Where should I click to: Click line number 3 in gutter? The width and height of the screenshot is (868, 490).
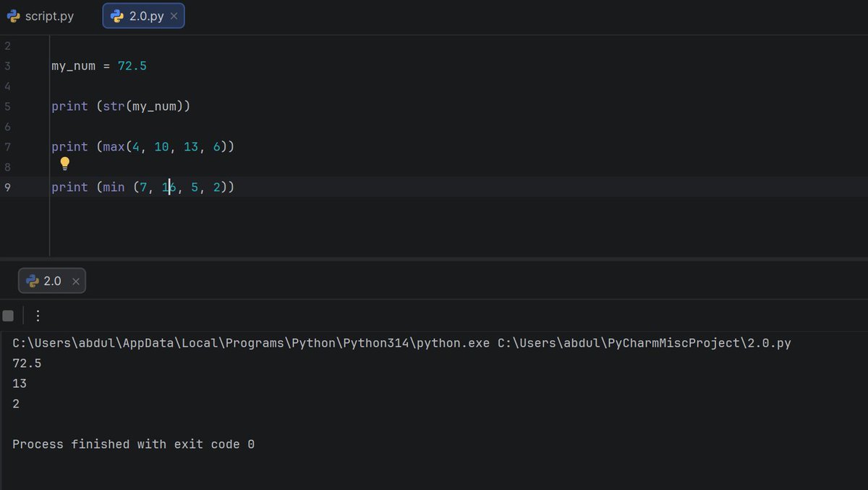pyautogui.click(x=7, y=66)
